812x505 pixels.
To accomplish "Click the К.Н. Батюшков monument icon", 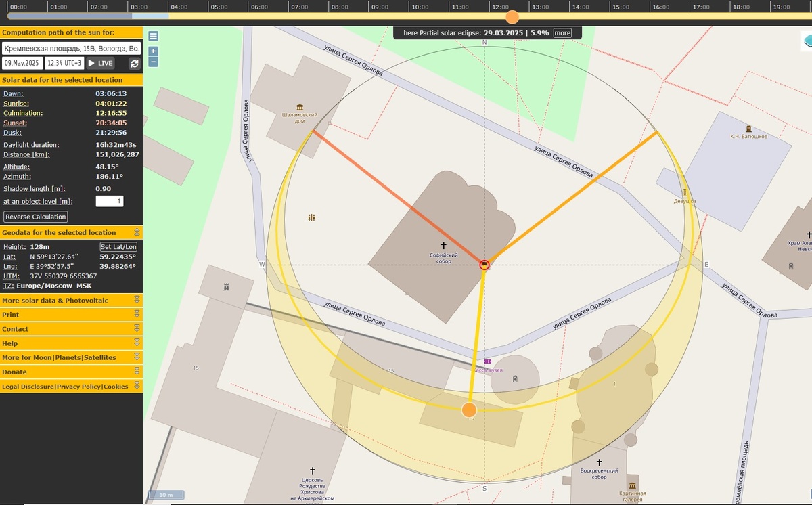I will pos(748,128).
